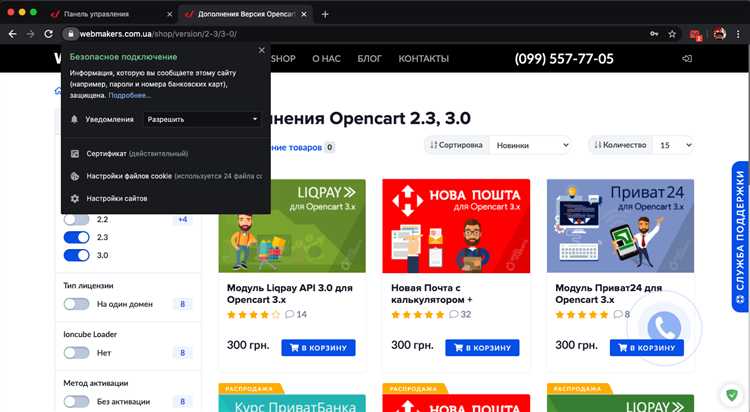Click the browser back arrow
750x412 pixels.
13,34
